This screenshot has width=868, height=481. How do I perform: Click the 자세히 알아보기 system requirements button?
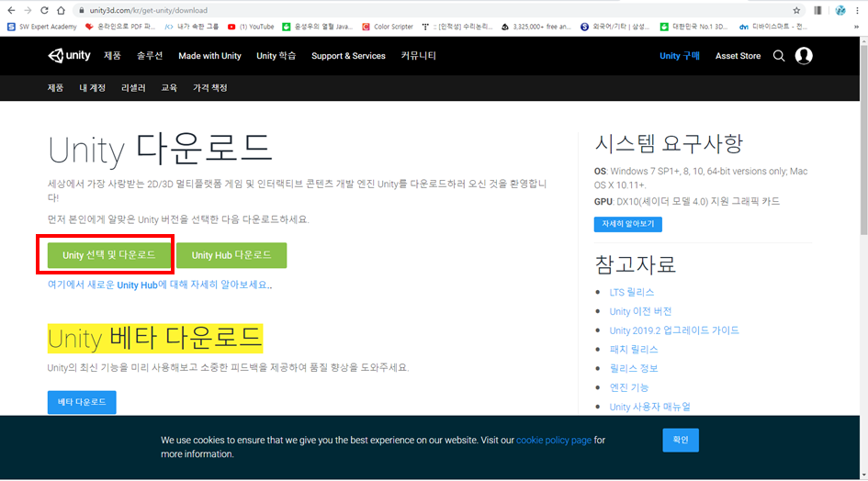point(627,224)
